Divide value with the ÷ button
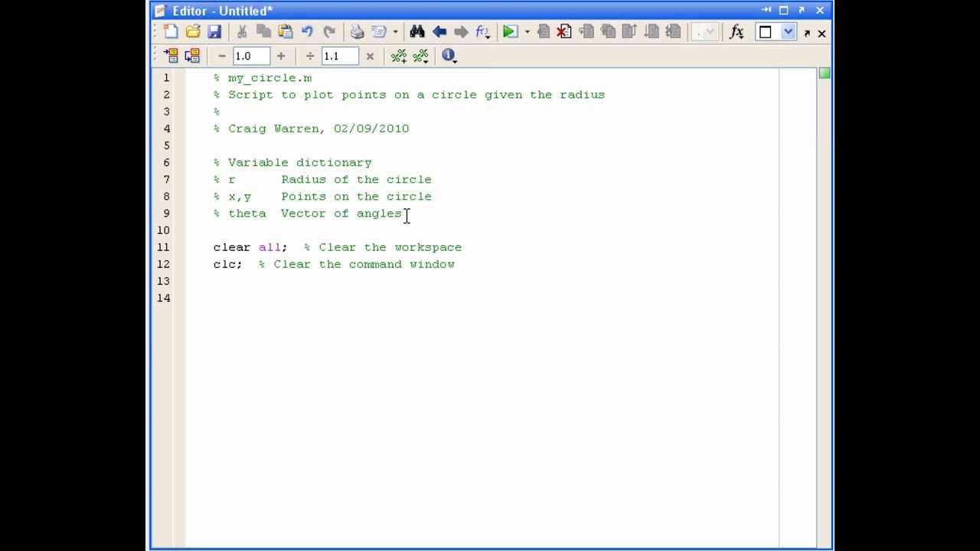980x551 pixels. [310, 55]
